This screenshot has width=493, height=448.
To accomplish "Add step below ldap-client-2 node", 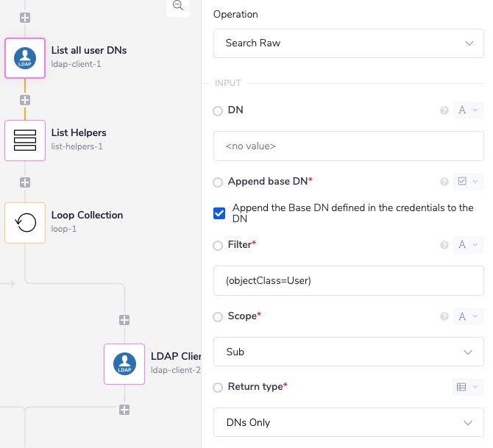I will tap(124, 410).
